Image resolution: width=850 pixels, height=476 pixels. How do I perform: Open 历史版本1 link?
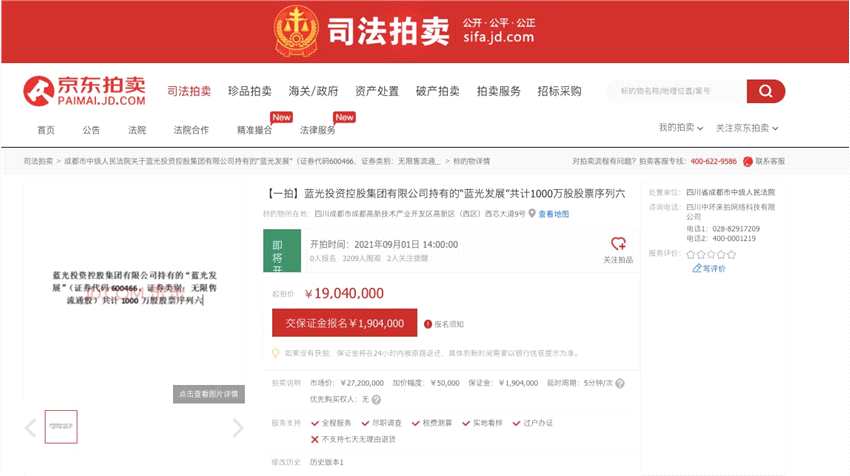tap(326, 462)
